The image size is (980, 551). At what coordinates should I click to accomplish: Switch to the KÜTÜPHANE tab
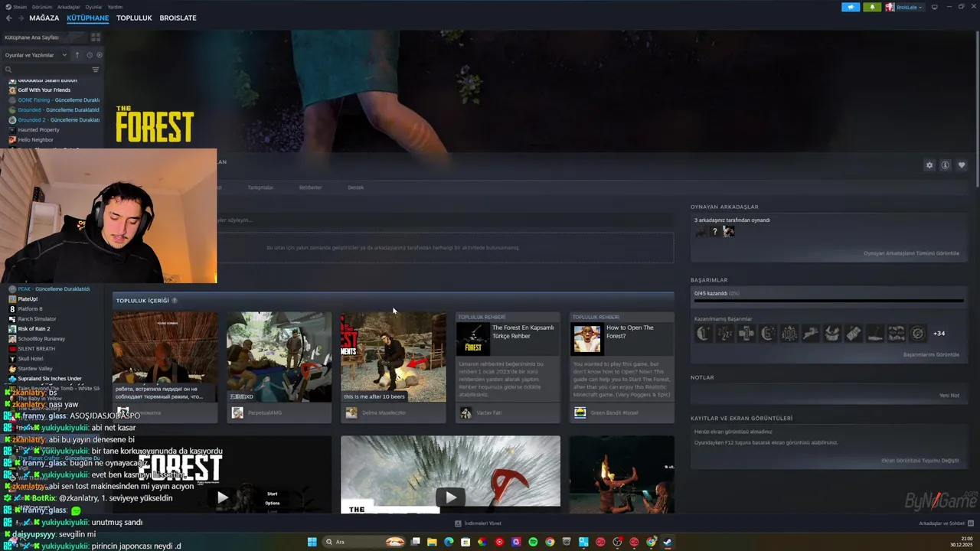coord(87,18)
